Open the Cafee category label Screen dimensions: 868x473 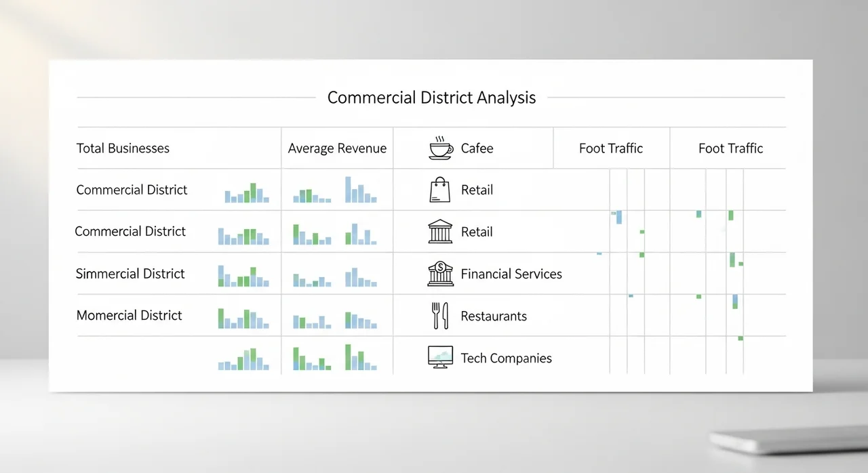point(477,148)
